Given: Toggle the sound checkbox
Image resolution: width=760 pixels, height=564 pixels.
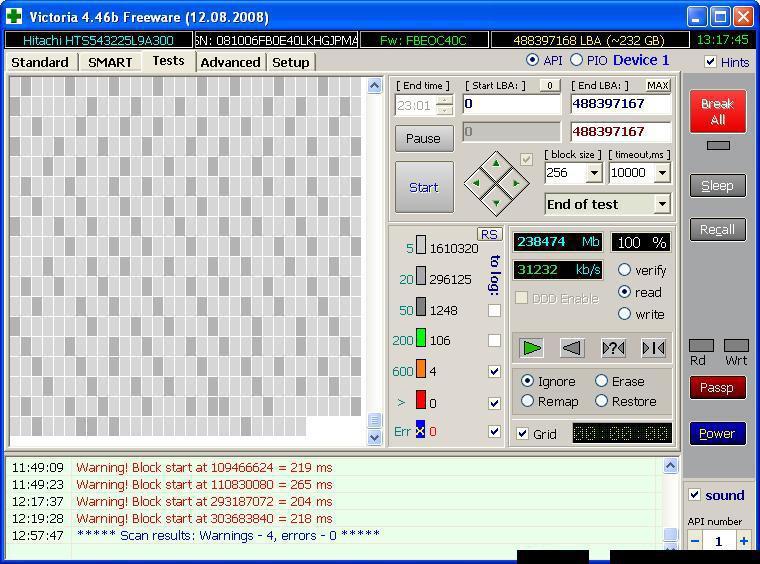Looking at the screenshot, I should tap(695, 495).
